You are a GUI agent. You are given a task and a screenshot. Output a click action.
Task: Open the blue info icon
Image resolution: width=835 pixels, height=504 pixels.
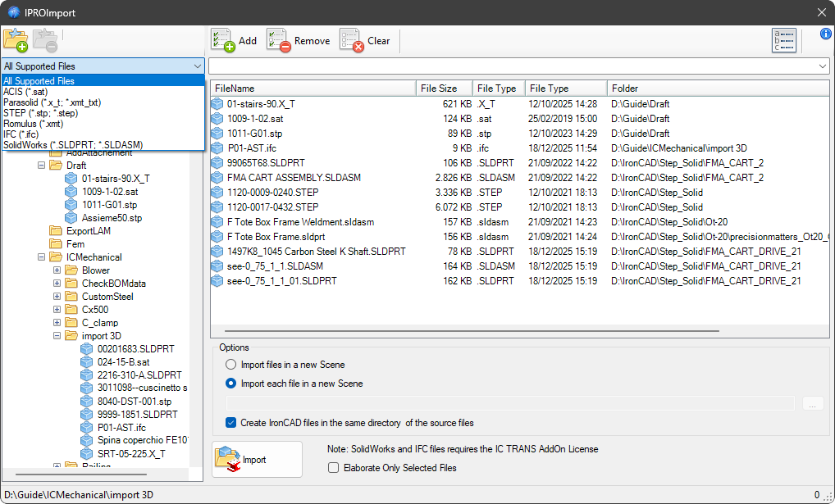[826, 34]
